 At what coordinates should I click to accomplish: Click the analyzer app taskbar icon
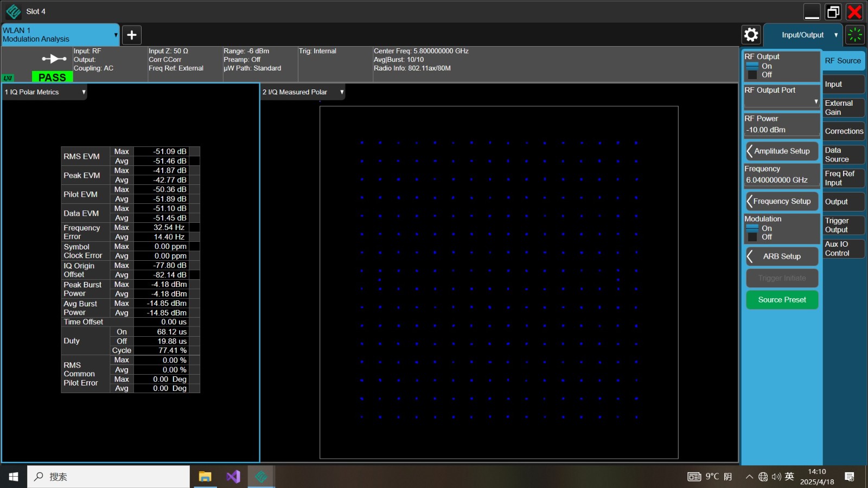(261, 477)
